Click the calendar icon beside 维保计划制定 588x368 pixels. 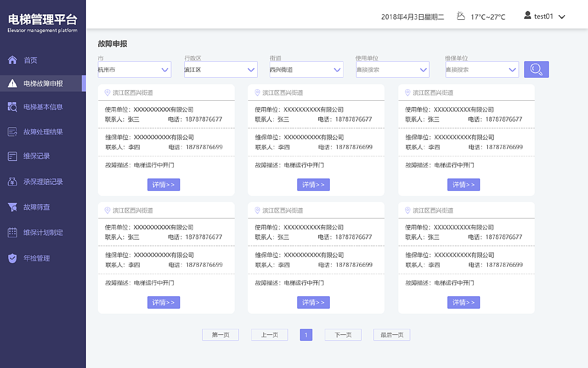[x=12, y=232]
